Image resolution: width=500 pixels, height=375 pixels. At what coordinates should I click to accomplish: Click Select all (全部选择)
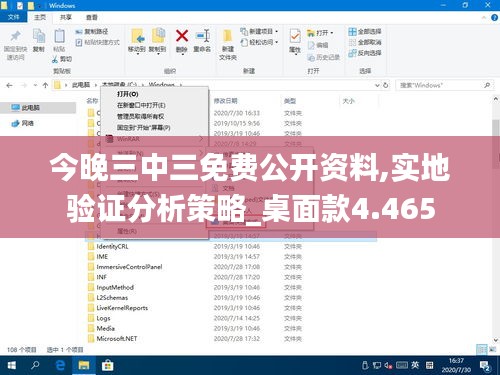click(x=365, y=32)
